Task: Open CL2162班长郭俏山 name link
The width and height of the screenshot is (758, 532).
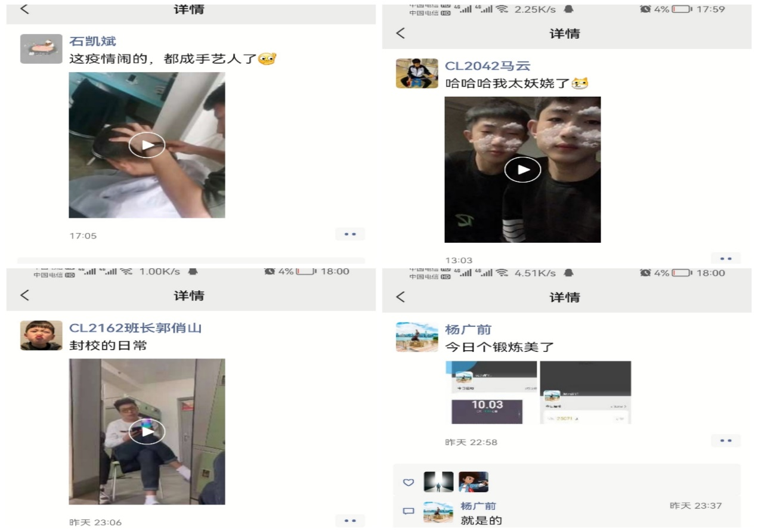Action: coord(135,328)
